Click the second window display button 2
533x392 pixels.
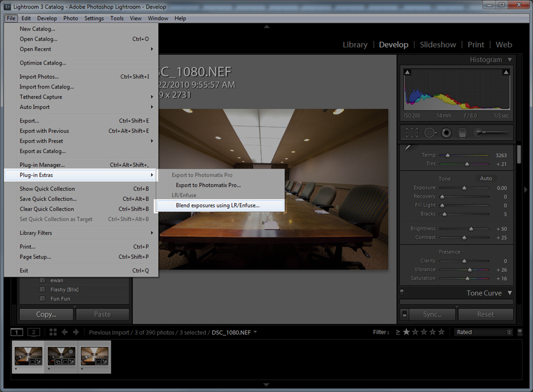33,332
